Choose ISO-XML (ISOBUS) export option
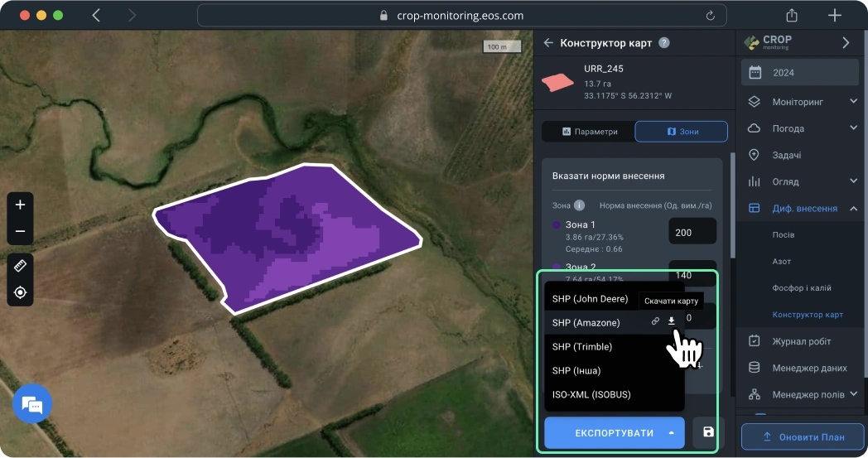868x458 pixels. (591, 394)
